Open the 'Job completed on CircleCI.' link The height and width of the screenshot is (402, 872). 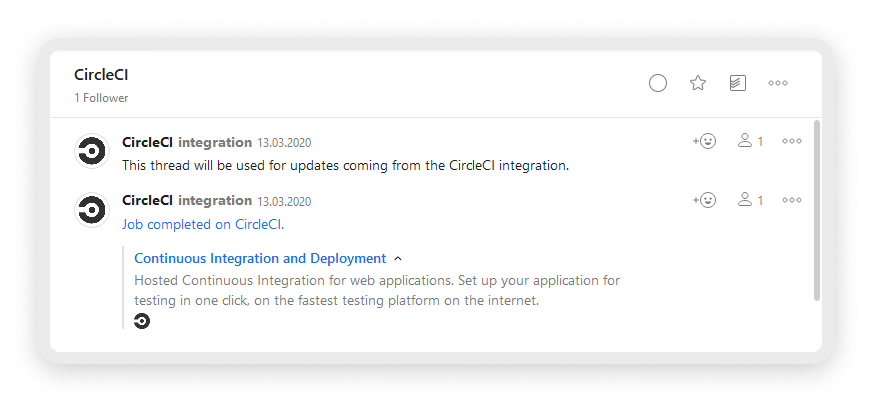tap(203, 225)
